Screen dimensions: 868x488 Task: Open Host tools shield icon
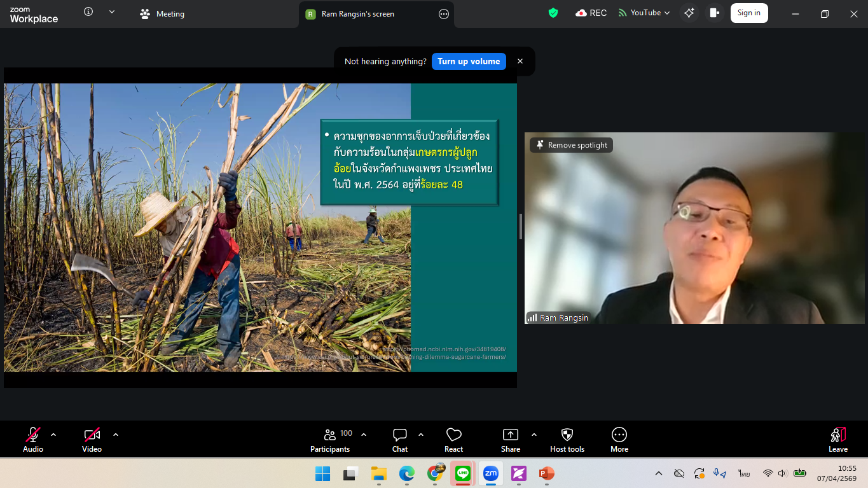(x=567, y=439)
